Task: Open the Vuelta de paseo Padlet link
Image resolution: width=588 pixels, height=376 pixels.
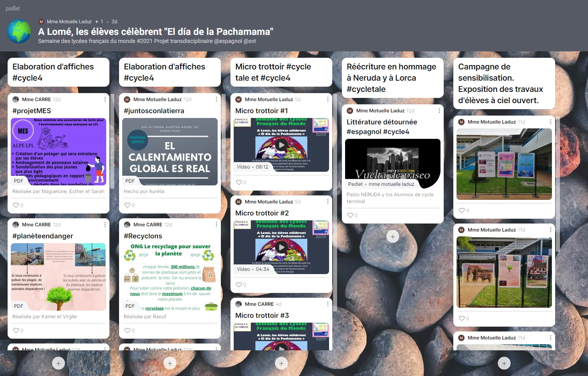Action: click(x=393, y=164)
